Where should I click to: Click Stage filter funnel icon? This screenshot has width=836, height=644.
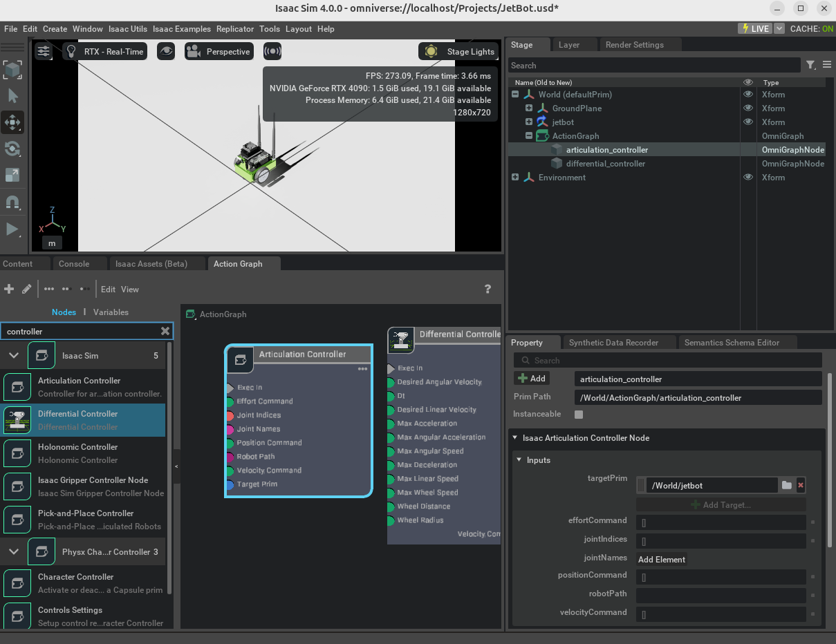pos(810,65)
